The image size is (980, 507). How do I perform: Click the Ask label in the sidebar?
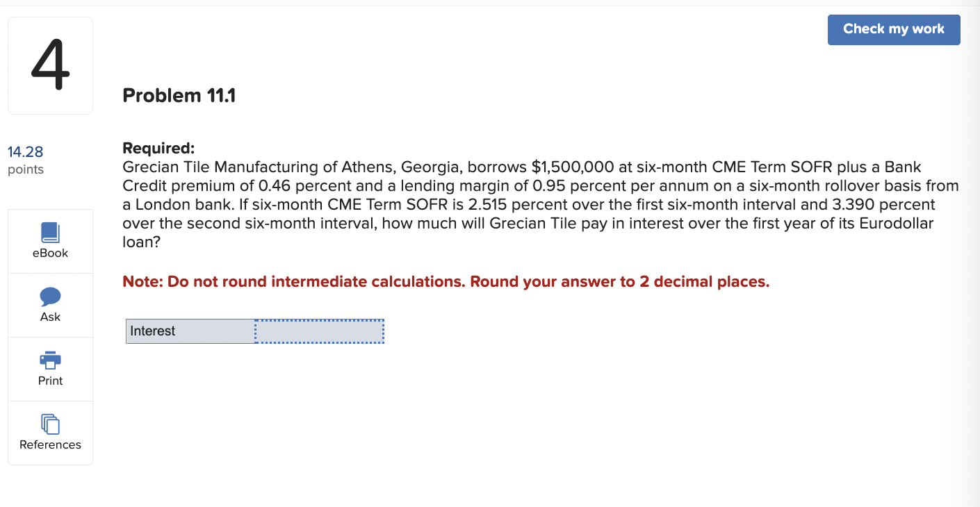point(49,316)
